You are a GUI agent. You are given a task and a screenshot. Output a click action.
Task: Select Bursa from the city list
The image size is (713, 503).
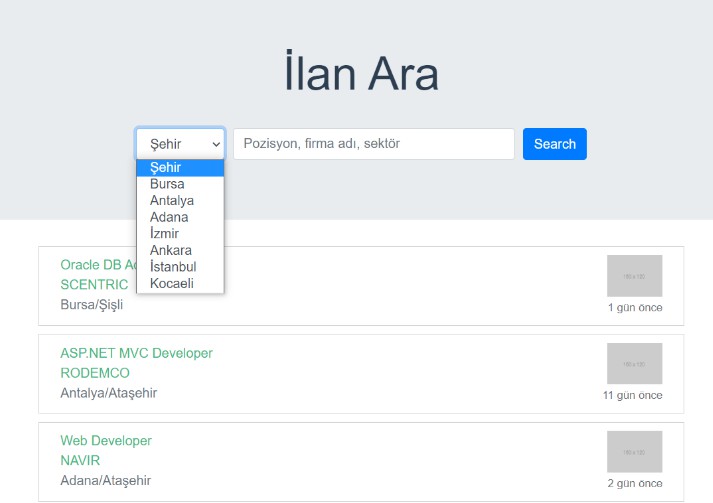coord(167,184)
